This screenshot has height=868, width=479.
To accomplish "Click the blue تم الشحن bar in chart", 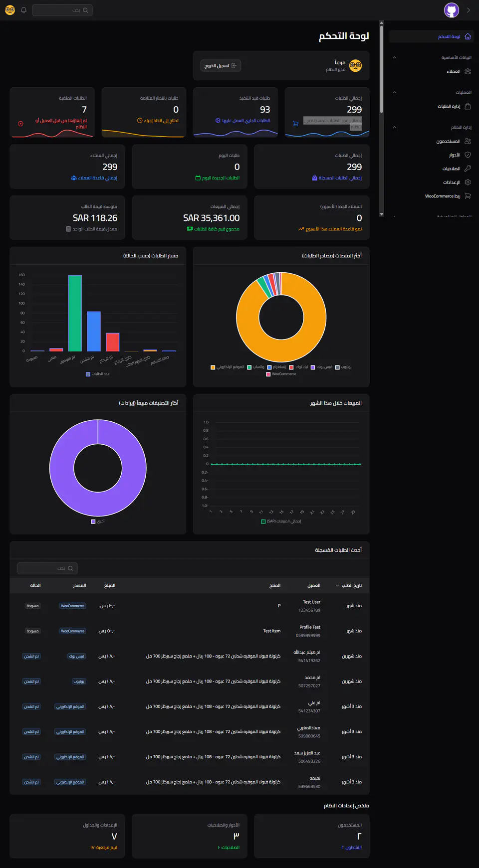I will coord(94,332).
